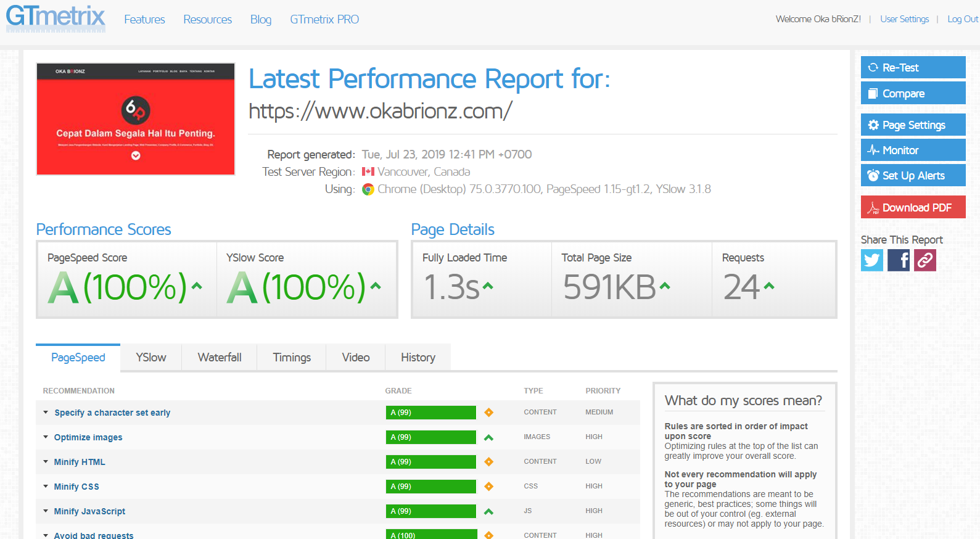Go to User Settings link

tap(904, 19)
